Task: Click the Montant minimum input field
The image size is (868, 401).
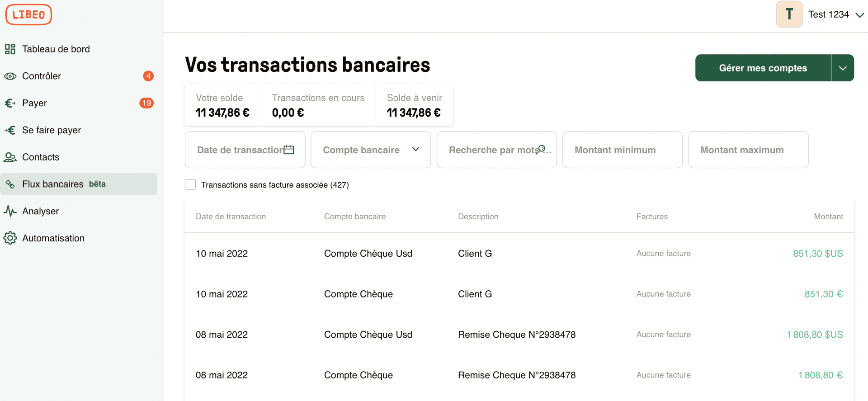Action: point(622,150)
